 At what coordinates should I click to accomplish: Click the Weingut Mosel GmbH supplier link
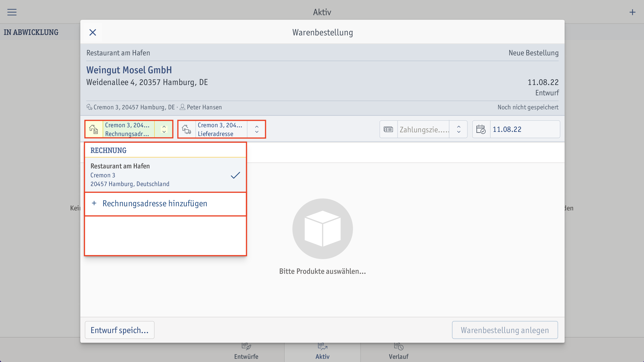coord(129,70)
